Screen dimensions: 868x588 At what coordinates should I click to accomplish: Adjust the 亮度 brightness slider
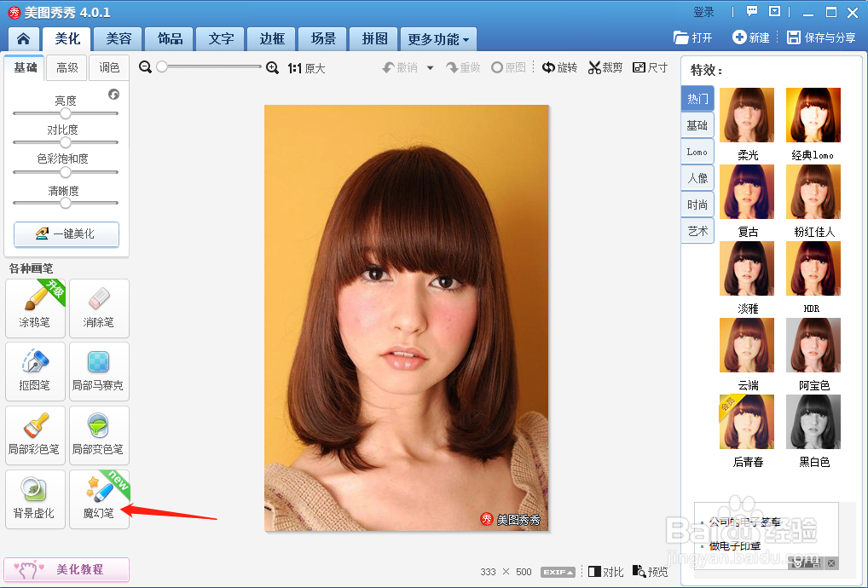click(x=66, y=113)
